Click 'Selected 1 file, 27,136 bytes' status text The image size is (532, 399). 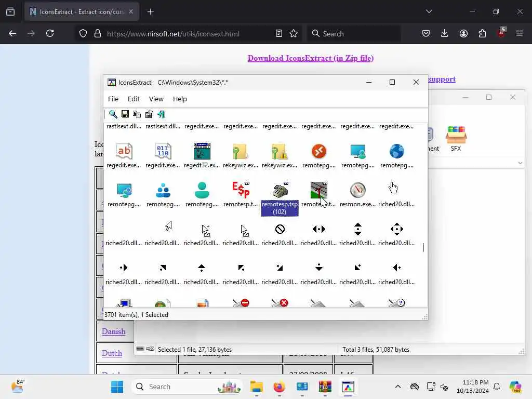[x=195, y=350]
